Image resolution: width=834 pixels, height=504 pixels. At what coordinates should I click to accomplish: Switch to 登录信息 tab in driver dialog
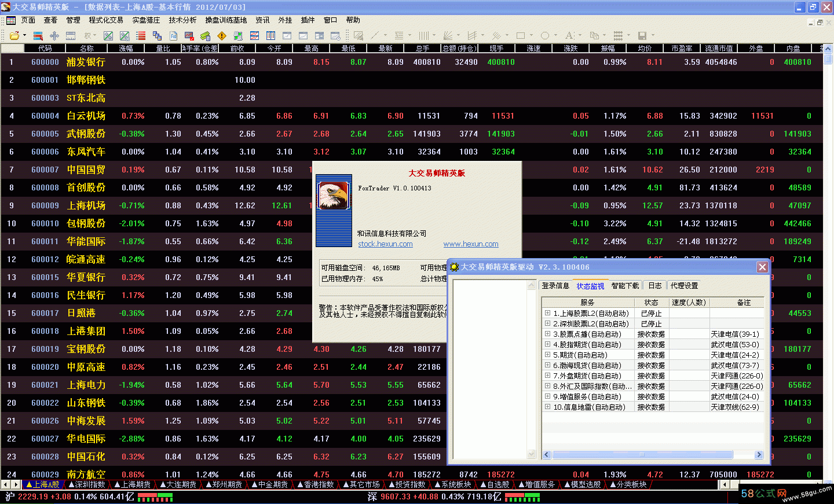coord(555,285)
